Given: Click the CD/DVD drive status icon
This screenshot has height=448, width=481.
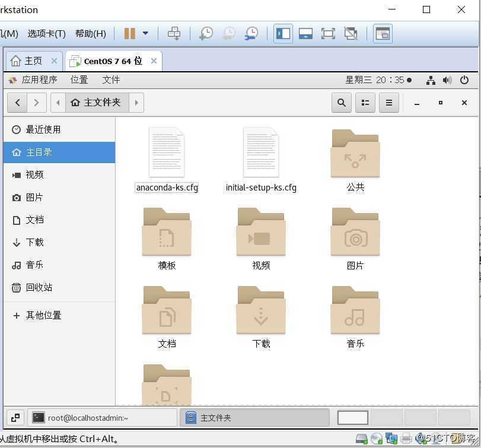Looking at the screenshot, I should coord(377,439).
